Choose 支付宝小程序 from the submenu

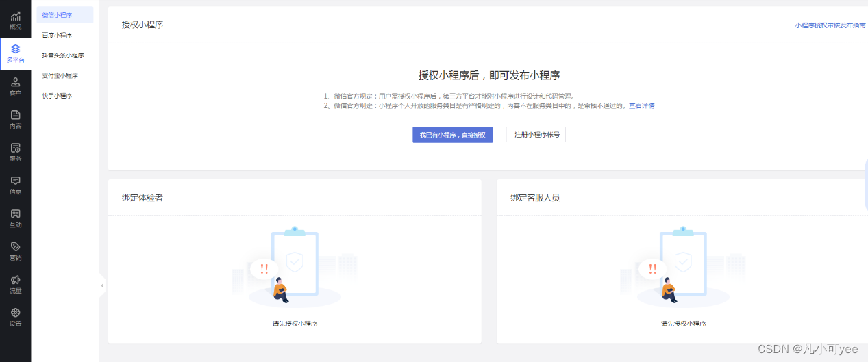pyautogui.click(x=60, y=76)
